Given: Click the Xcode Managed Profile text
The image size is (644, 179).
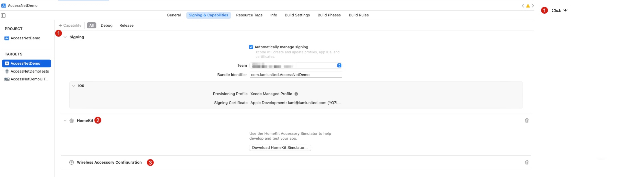Looking at the screenshot, I should click(271, 94).
